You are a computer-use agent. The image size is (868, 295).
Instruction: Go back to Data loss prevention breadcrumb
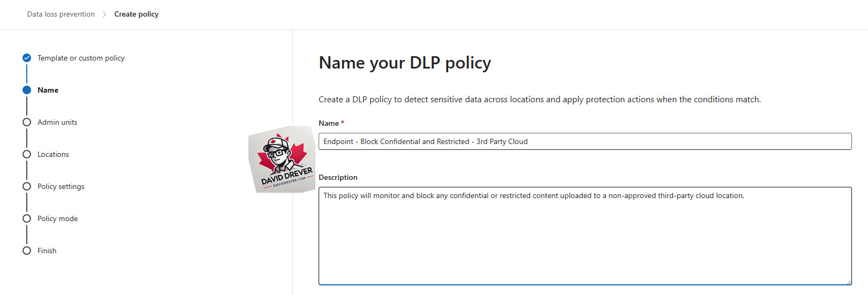pos(61,14)
